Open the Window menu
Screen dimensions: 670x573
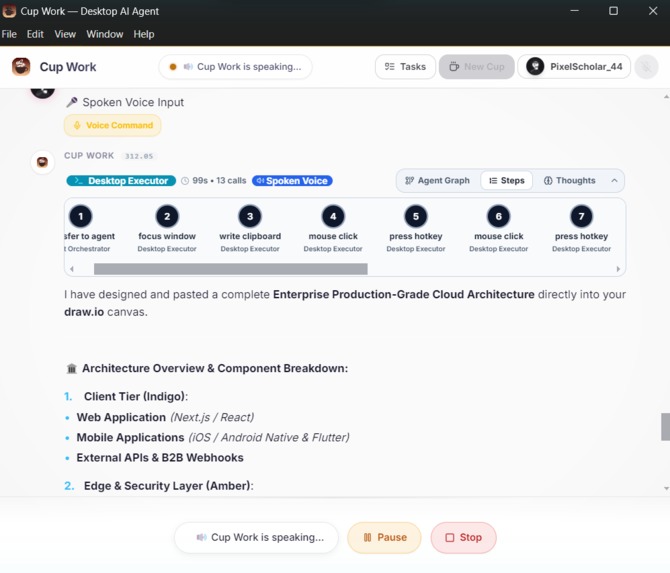[105, 34]
